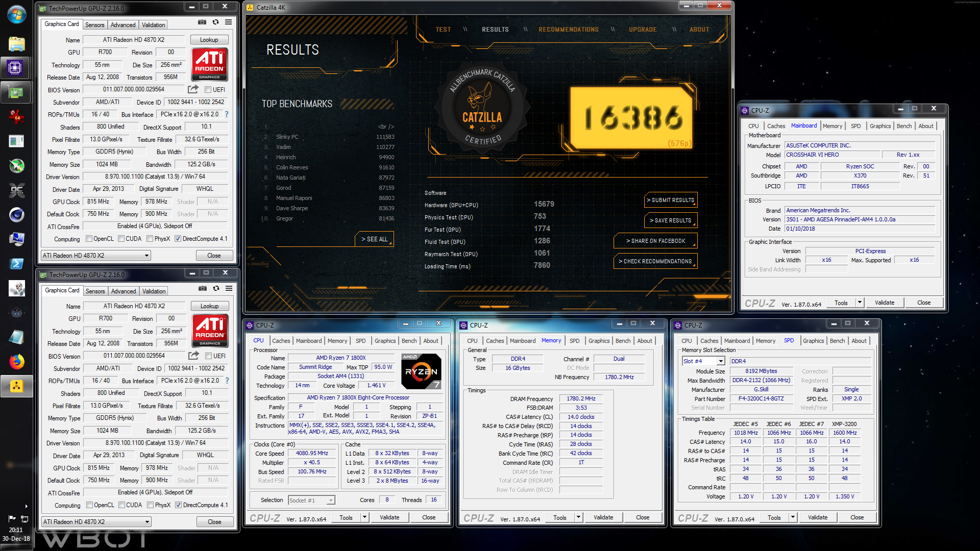Toggle OpenCL checkbox in top GPU-Z window
Screen dimensions: 980x551
(89, 239)
